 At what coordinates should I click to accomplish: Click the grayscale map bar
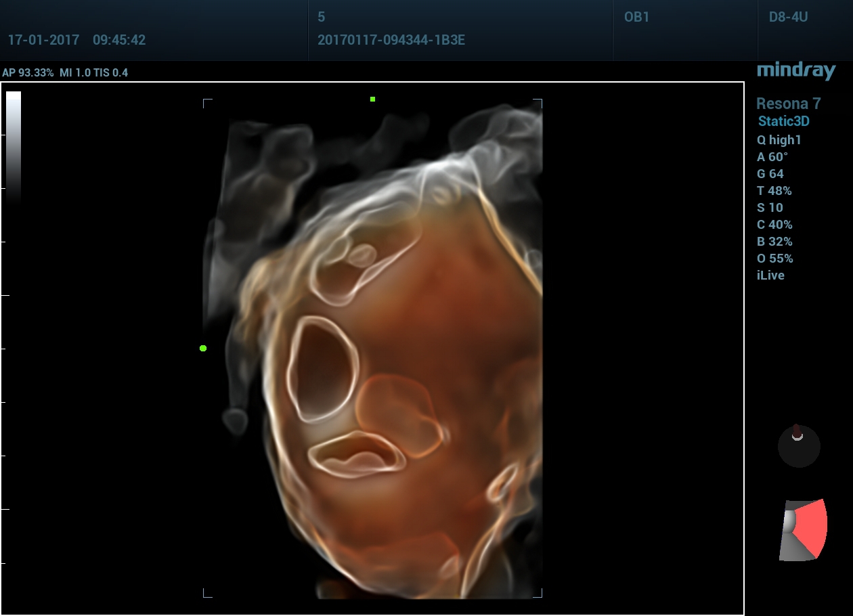[x=14, y=146]
